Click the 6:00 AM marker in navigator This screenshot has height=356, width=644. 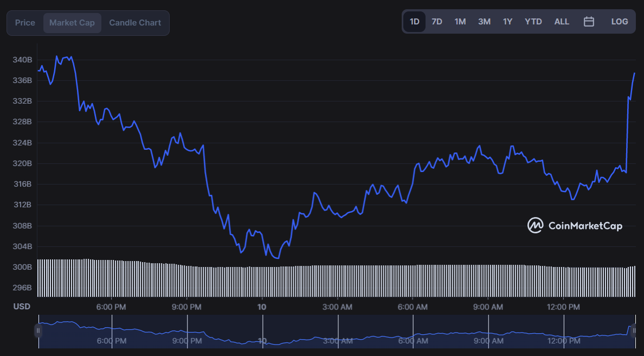[x=413, y=341]
